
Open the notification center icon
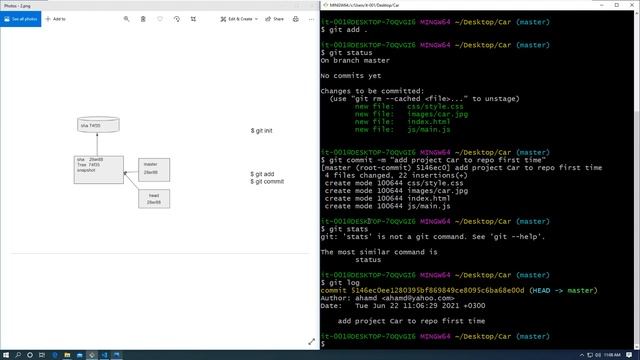[629, 355]
